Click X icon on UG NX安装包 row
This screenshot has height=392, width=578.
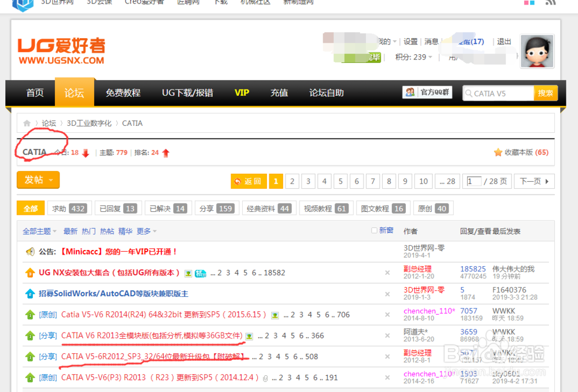(x=387, y=272)
